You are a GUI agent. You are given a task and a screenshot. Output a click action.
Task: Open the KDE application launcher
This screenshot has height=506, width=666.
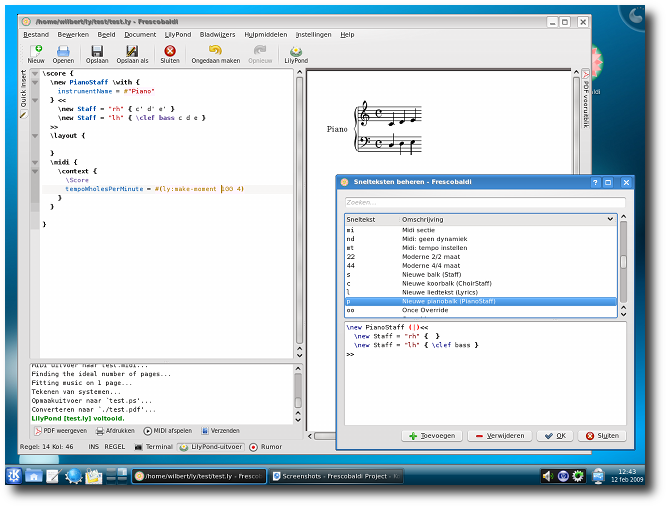(x=14, y=476)
